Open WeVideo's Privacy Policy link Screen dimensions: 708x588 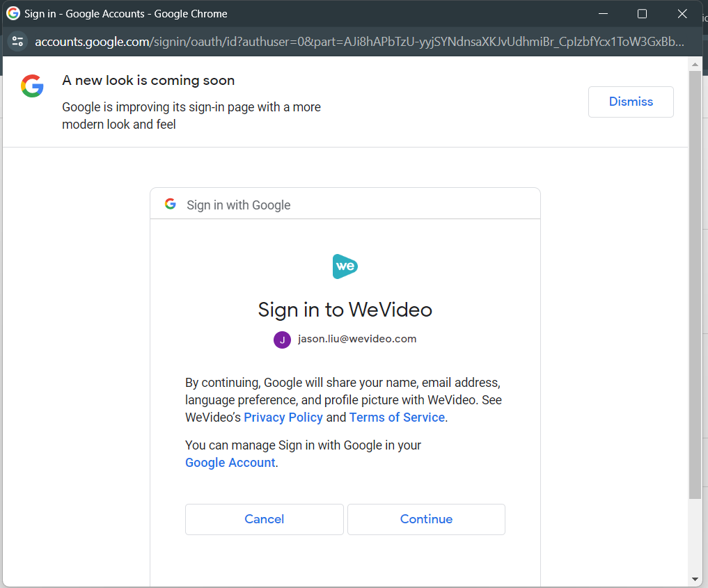pyautogui.click(x=283, y=418)
